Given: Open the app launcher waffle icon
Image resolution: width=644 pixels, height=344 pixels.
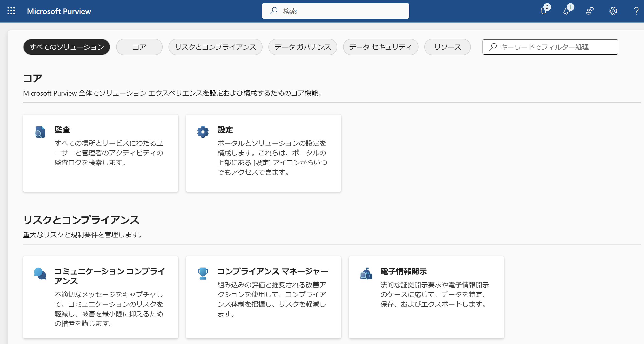Looking at the screenshot, I should [11, 11].
